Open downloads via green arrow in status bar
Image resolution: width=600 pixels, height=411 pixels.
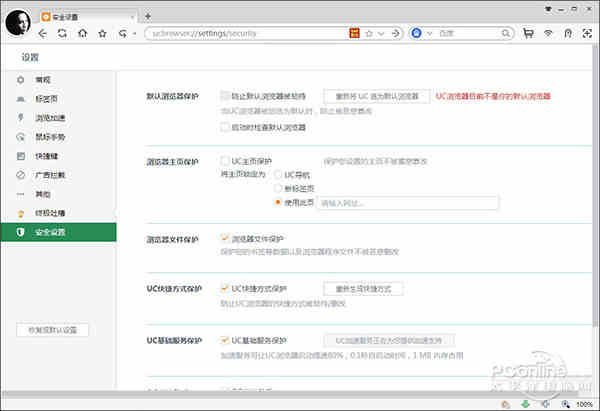tap(525, 404)
